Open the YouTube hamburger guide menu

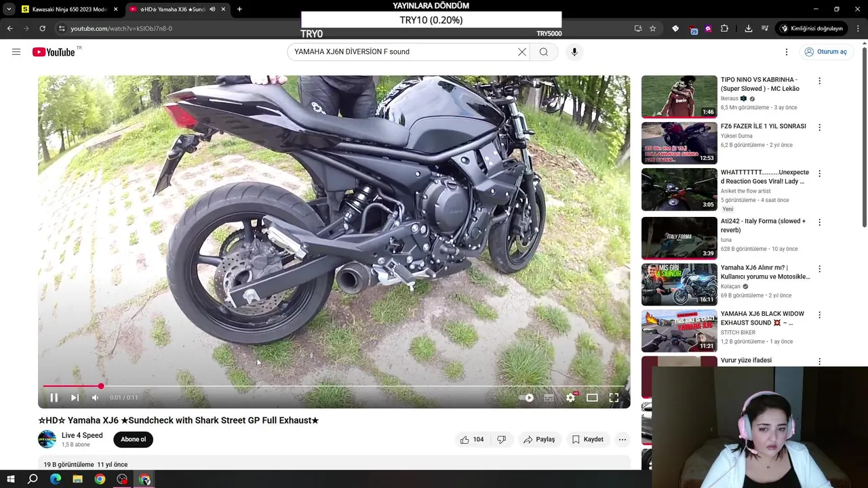16,52
